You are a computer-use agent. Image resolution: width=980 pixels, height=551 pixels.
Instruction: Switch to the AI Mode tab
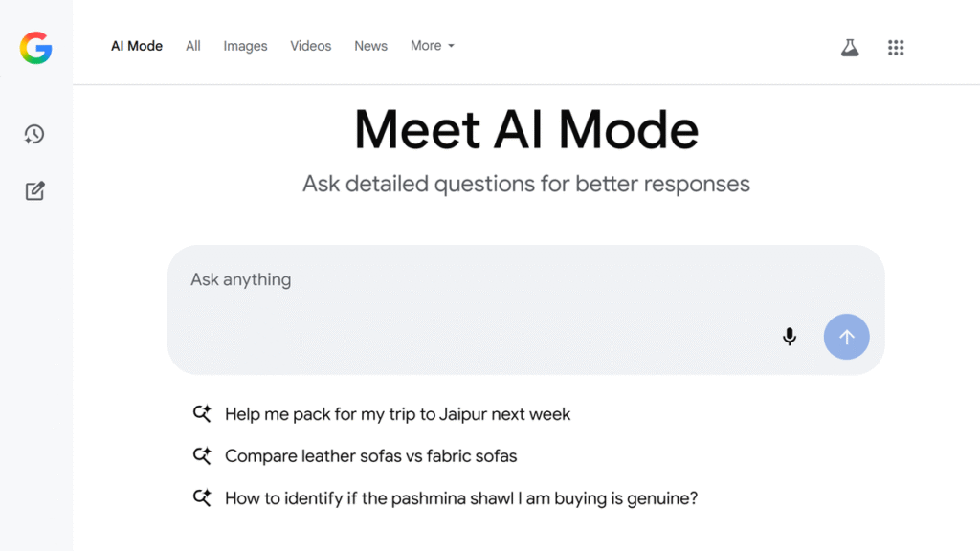[x=137, y=46]
